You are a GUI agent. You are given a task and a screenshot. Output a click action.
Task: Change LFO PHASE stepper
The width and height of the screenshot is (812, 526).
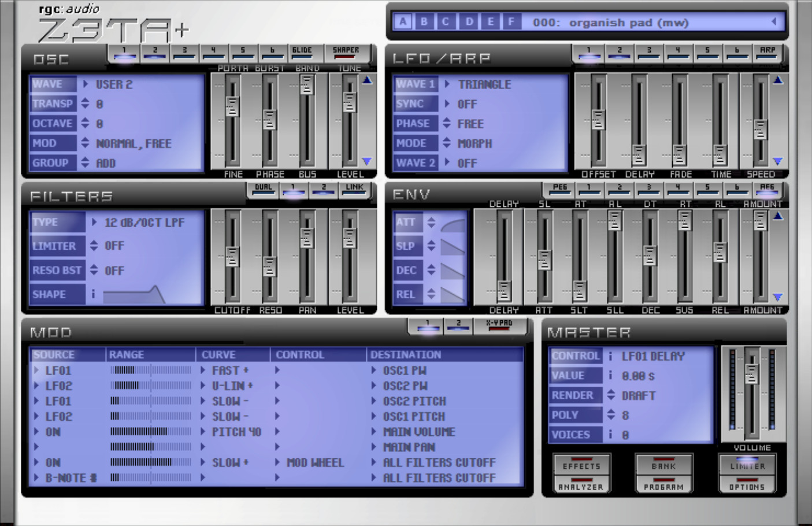[x=447, y=124]
